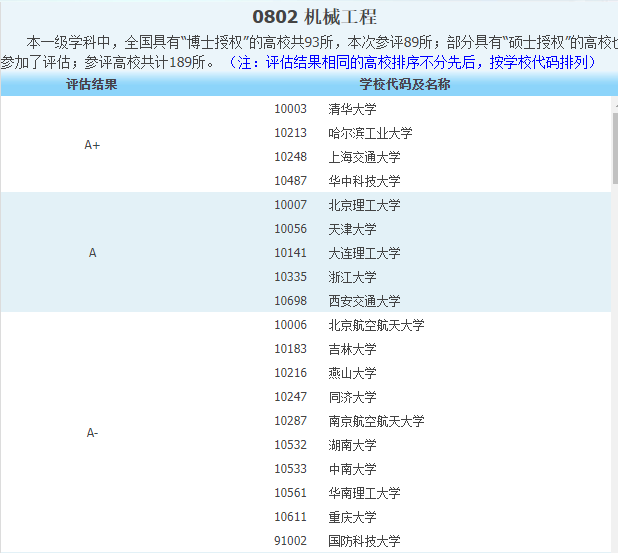
Task: Click 上海交通大学 row name
Action: pos(364,157)
